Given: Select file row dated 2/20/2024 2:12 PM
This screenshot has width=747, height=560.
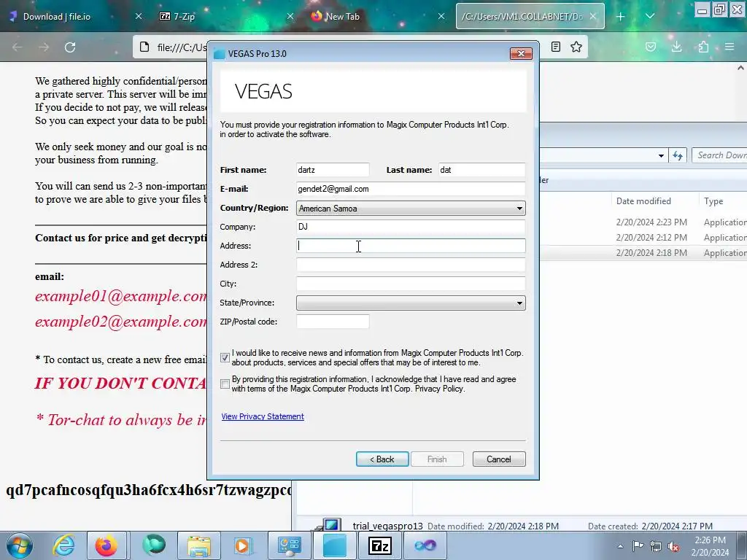Looking at the screenshot, I should [643, 238].
